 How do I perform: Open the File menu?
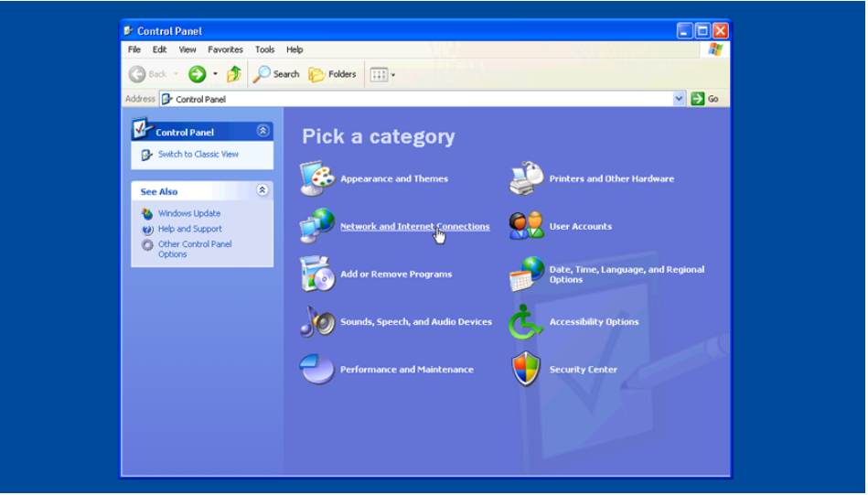coord(134,49)
